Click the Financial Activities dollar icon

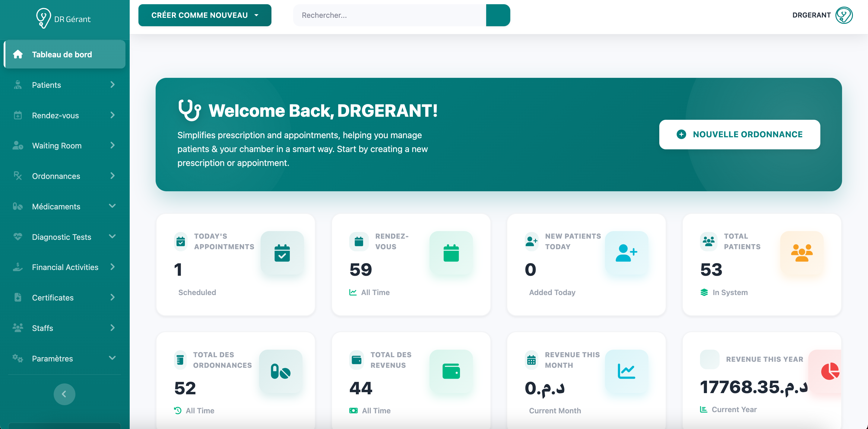tap(17, 267)
